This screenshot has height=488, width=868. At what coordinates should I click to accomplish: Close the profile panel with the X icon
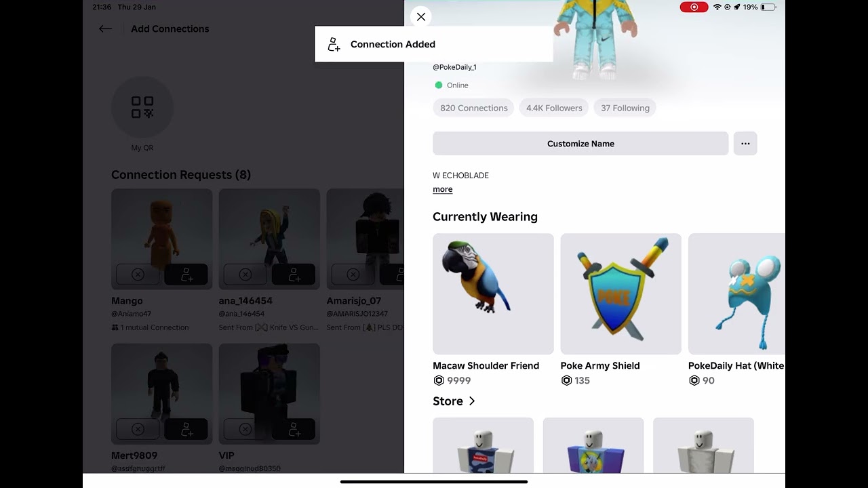(x=421, y=17)
